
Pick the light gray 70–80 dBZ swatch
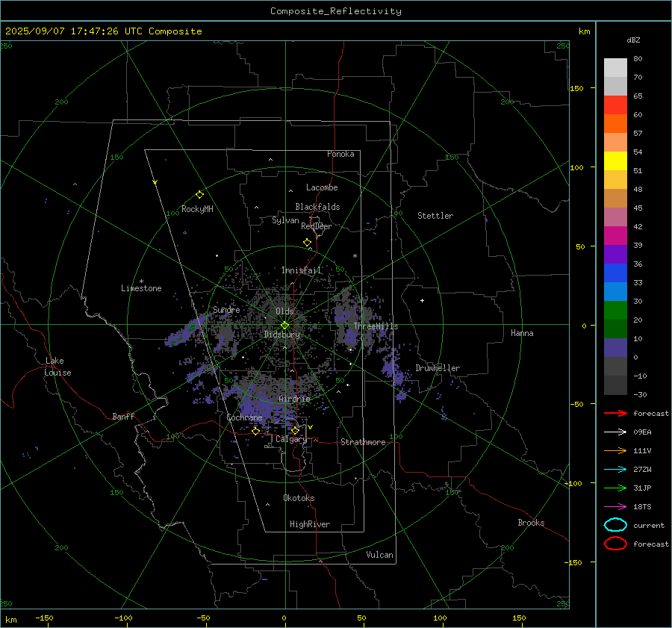tap(615, 68)
